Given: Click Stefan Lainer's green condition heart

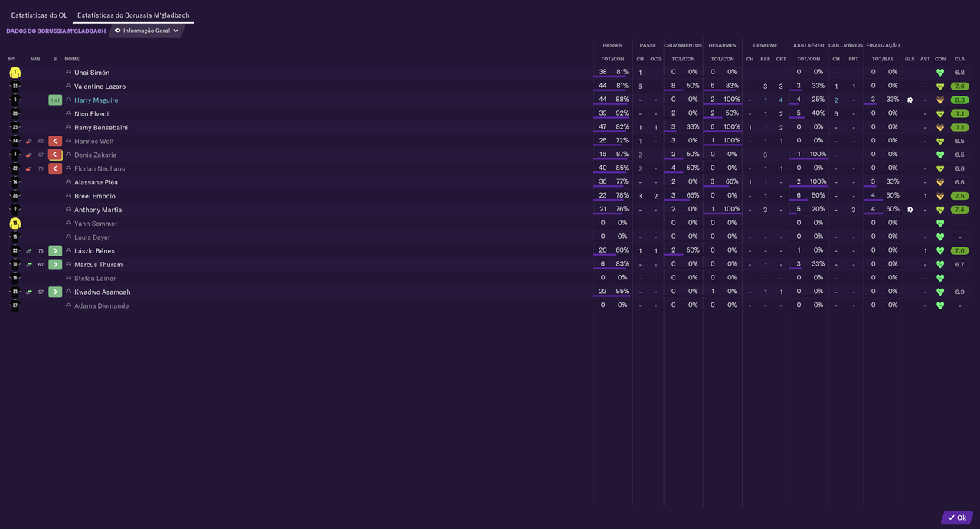Looking at the screenshot, I should click(x=940, y=279).
